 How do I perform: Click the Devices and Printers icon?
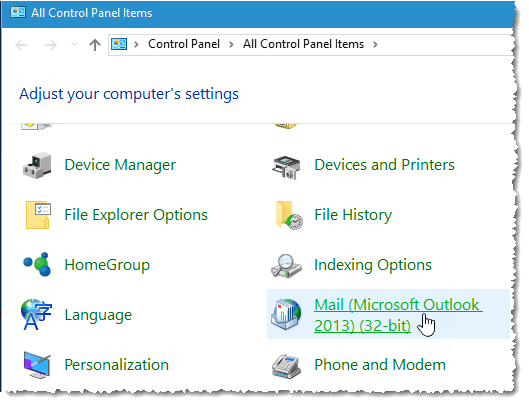pyautogui.click(x=286, y=167)
